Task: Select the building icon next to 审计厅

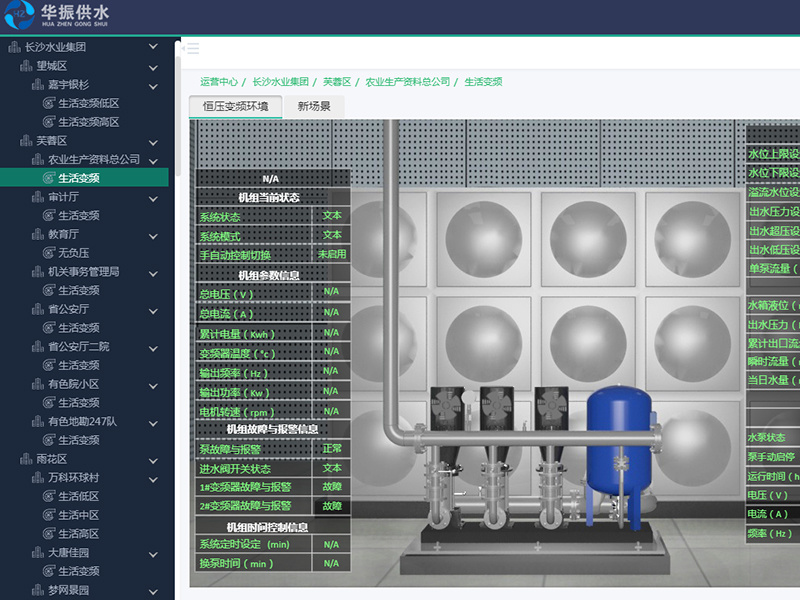Action: click(x=38, y=197)
